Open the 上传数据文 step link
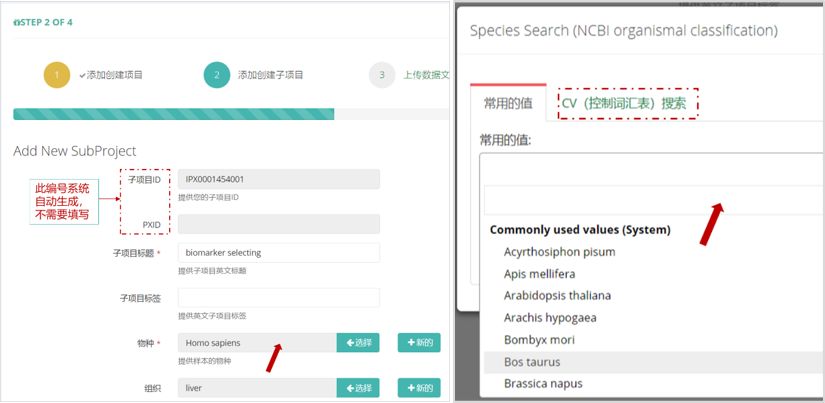This screenshot has width=825, height=403. pos(426,75)
